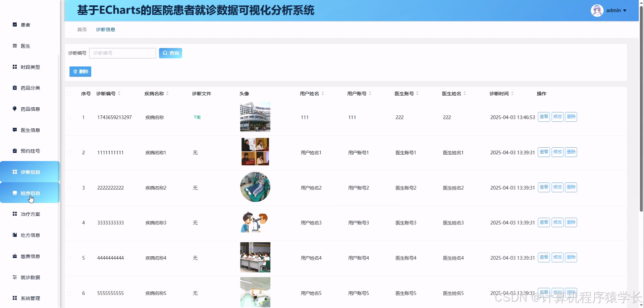Switch to the 首页 tab
The image size is (644, 308).
pyautogui.click(x=82, y=30)
